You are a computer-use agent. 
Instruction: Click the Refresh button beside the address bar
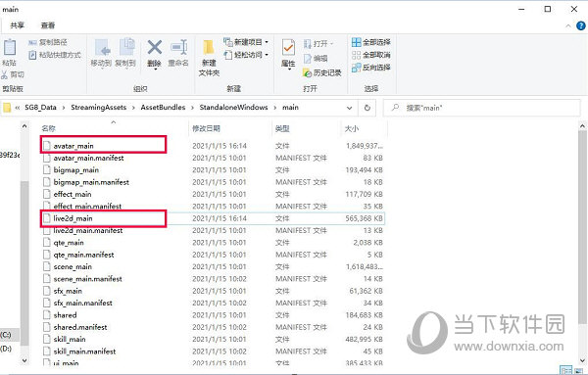coord(367,108)
